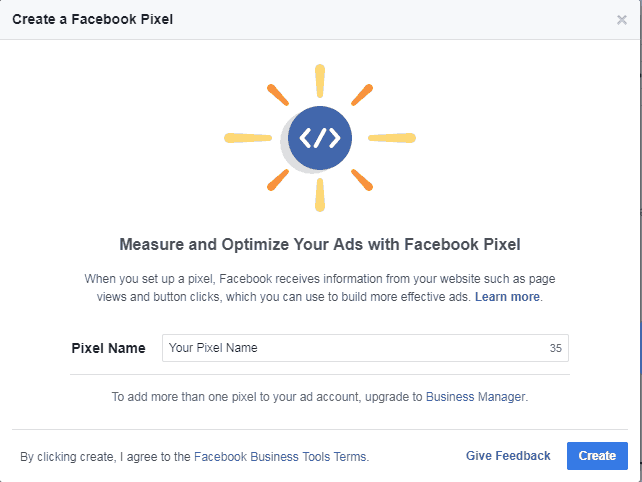Image resolution: width=642 pixels, height=482 pixels.
Task: Click the 35 character counter
Action: coord(556,348)
